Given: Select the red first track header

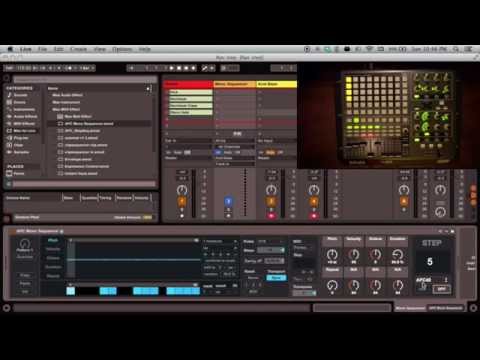Looking at the screenshot, I should pyautogui.click(x=189, y=84).
